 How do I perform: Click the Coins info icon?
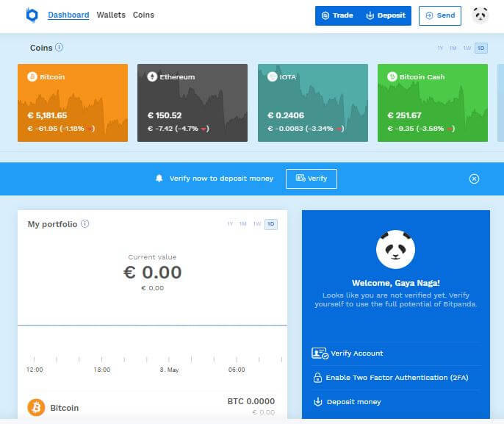click(60, 48)
